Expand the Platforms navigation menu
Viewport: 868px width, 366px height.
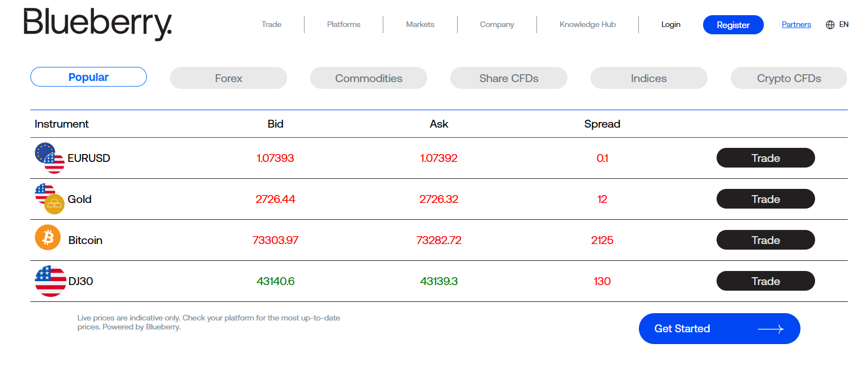[343, 25]
